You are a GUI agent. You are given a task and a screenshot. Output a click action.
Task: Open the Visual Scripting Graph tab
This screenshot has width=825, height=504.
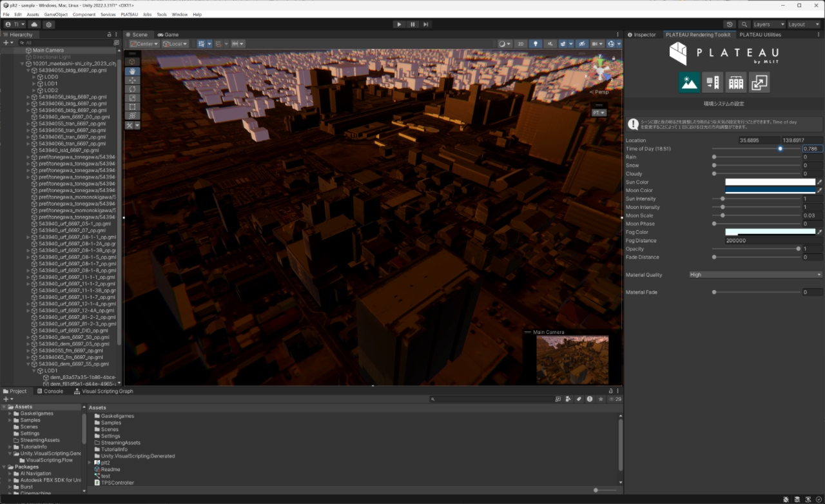coord(104,391)
